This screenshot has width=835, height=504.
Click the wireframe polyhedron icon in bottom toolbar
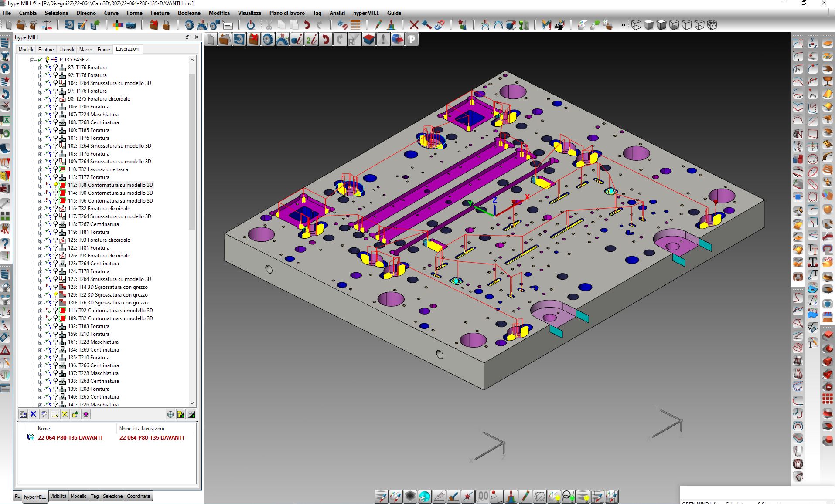coord(539,496)
